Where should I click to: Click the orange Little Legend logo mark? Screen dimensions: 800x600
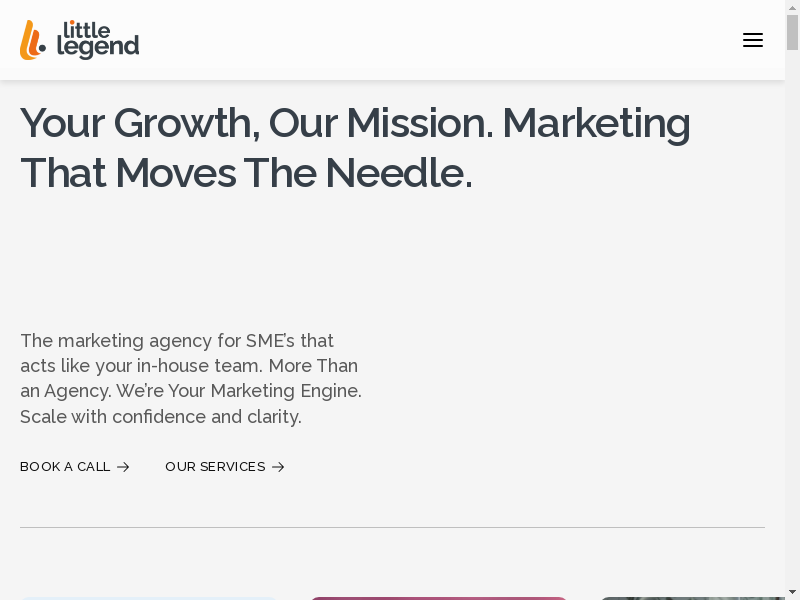32,40
